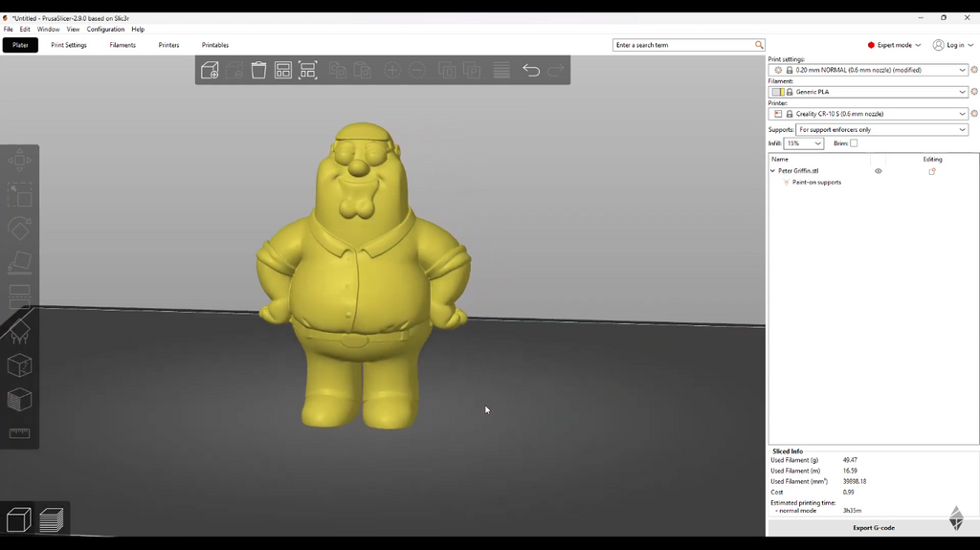Click the search term input field
Viewport: 980px width, 550px height.
click(683, 45)
